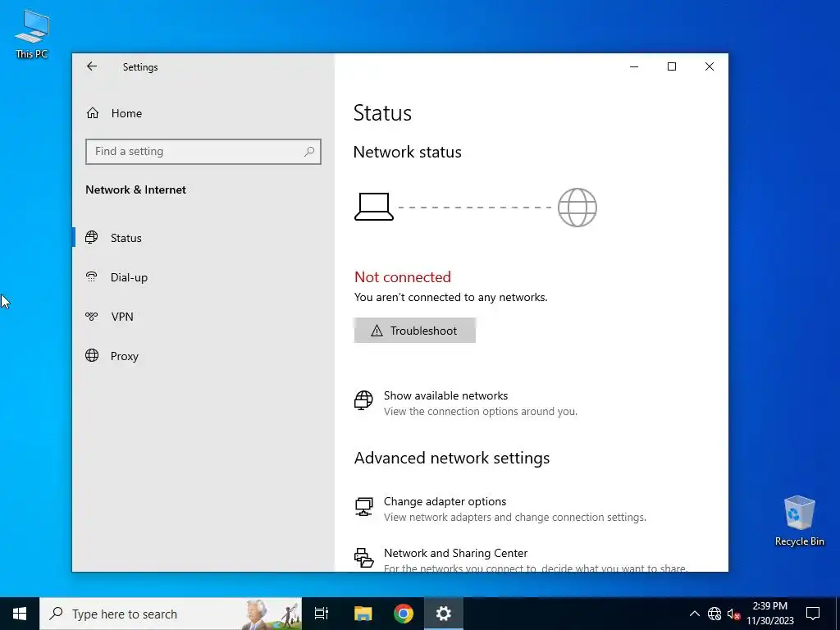Image resolution: width=840 pixels, height=630 pixels.
Task: Maximize the Settings window
Action: (x=672, y=66)
